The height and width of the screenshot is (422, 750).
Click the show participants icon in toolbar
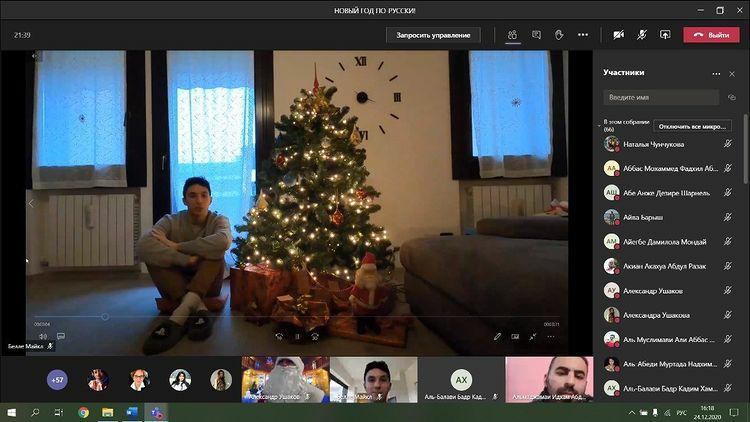click(x=512, y=35)
